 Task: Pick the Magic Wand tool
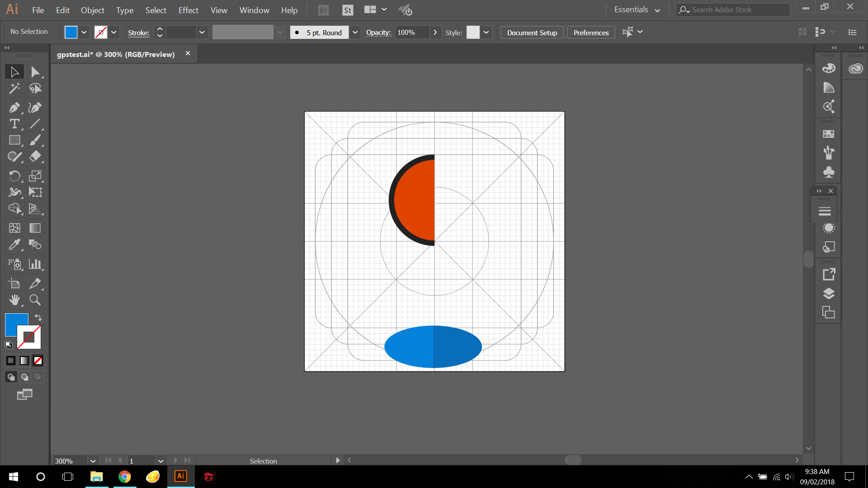click(14, 89)
